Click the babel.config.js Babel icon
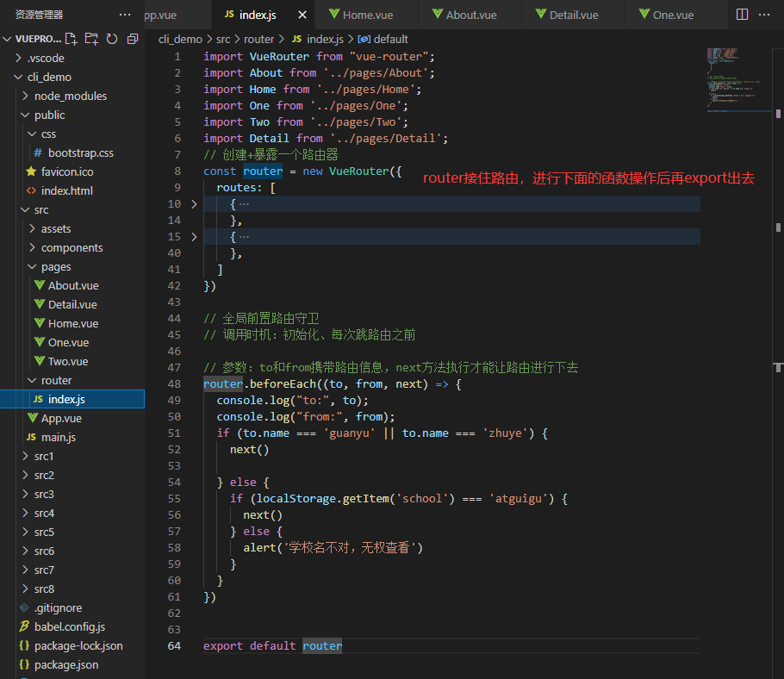 (24, 626)
